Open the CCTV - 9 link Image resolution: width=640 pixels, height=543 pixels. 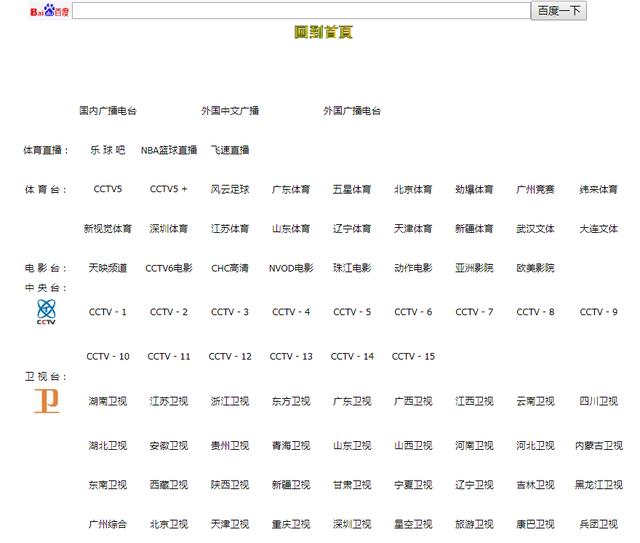coord(599,312)
